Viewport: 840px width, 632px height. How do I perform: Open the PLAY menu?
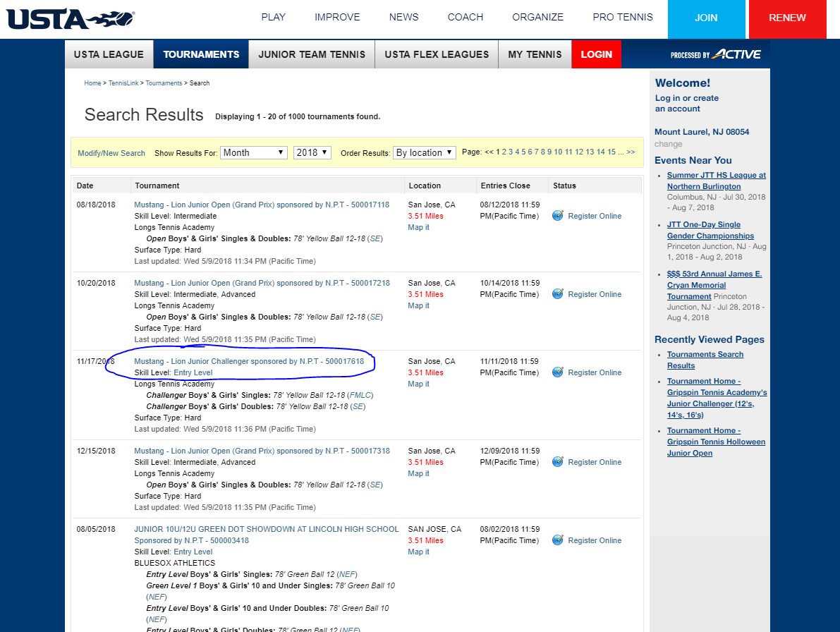point(273,17)
